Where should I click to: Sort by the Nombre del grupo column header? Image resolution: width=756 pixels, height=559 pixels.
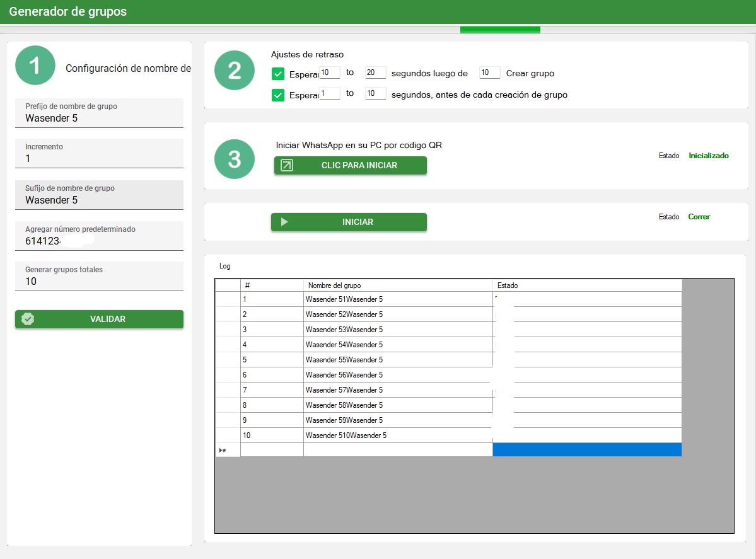click(x=397, y=285)
